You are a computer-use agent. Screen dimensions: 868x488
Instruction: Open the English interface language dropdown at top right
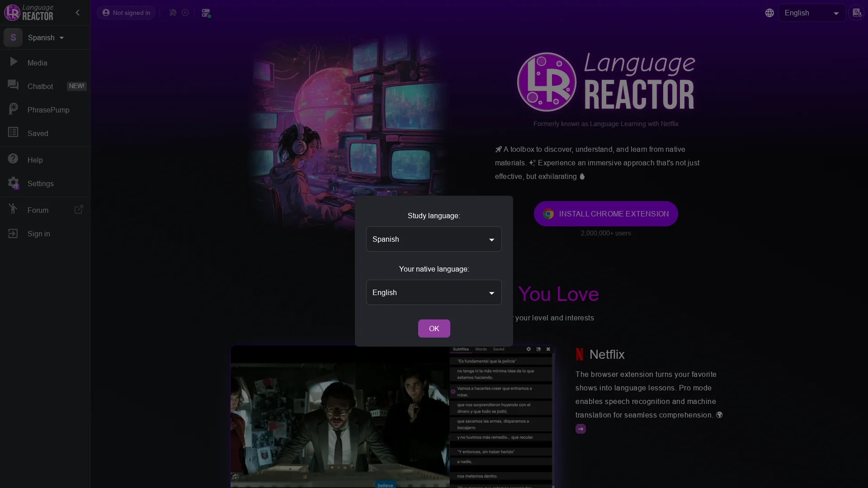[x=812, y=13]
